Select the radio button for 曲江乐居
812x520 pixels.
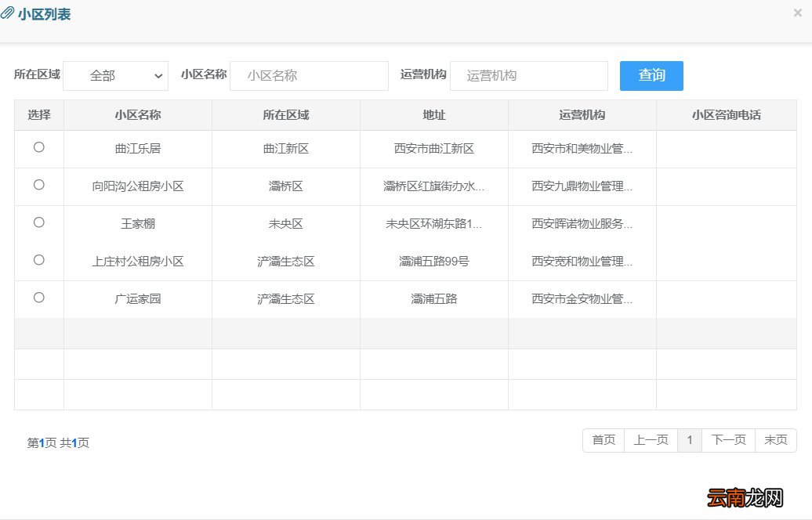tap(38, 148)
